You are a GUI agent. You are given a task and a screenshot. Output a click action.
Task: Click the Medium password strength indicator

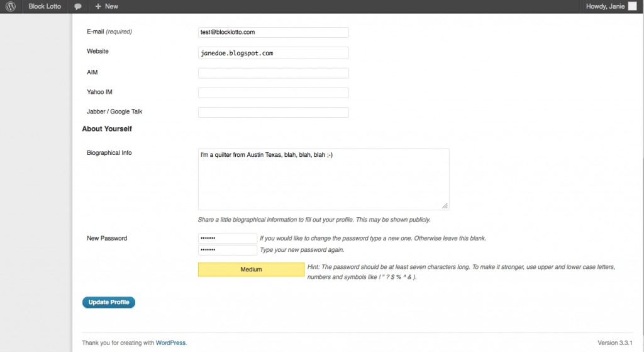click(x=252, y=270)
